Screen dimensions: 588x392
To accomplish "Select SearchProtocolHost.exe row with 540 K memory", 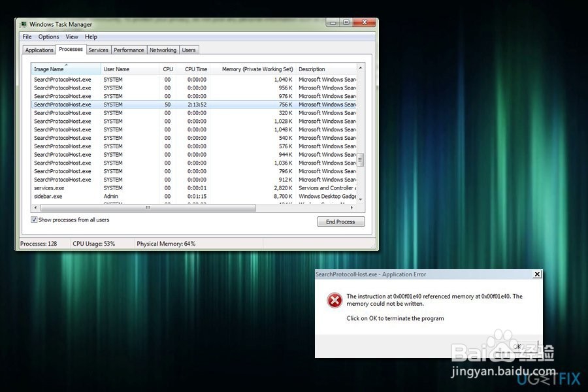I will (x=194, y=138).
